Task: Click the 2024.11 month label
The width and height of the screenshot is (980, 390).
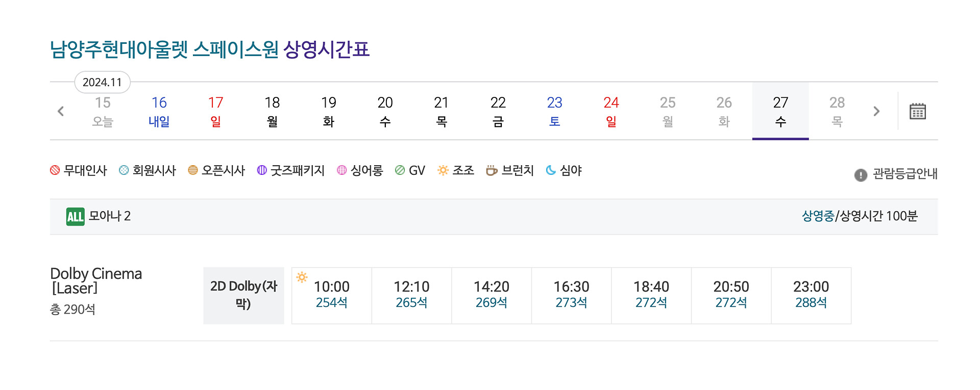Action: coord(103,83)
